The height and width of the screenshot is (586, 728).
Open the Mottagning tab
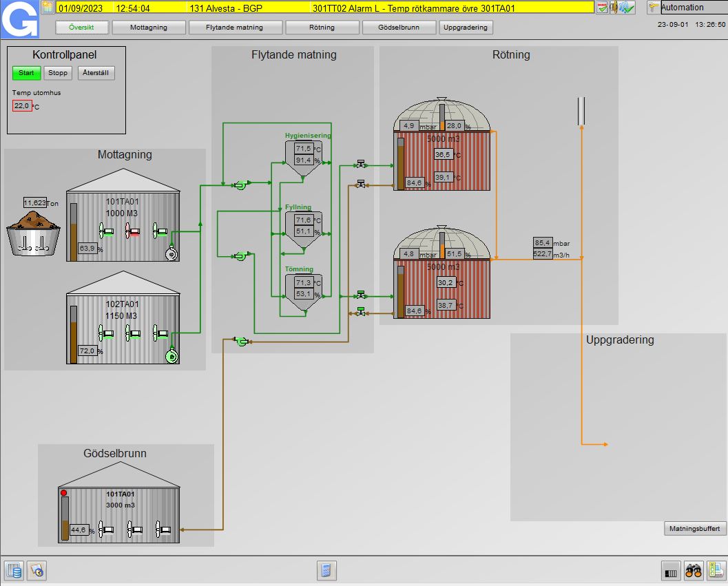pyautogui.click(x=149, y=28)
